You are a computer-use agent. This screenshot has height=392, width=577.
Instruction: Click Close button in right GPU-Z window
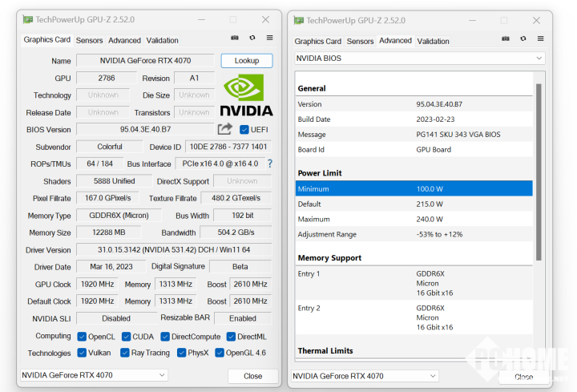(x=523, y=377)
